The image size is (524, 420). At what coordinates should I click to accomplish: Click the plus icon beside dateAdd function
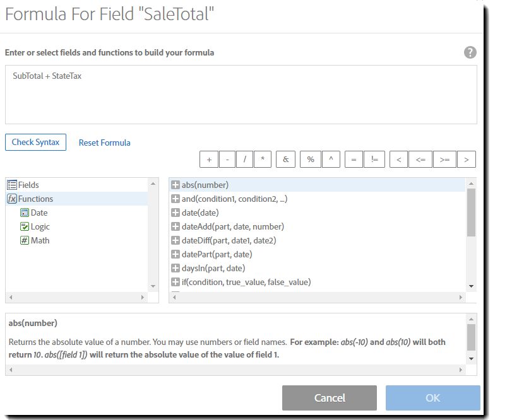coord(176,226)
